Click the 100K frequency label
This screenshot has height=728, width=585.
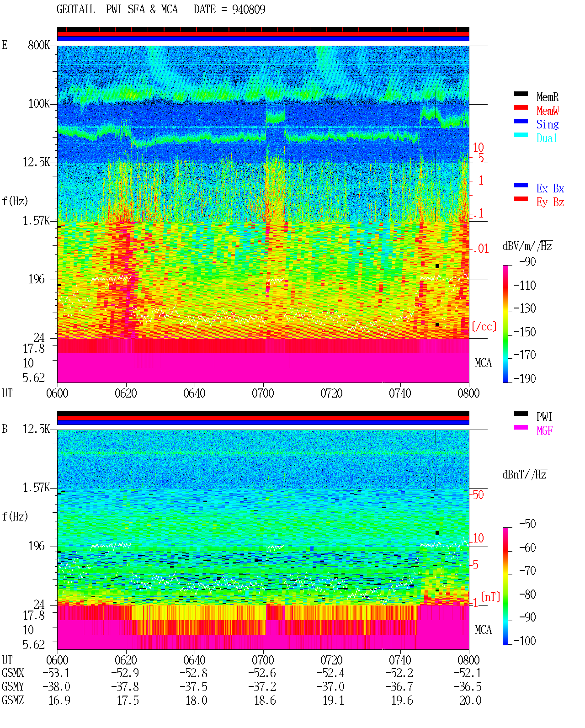[x=39, y=104]
